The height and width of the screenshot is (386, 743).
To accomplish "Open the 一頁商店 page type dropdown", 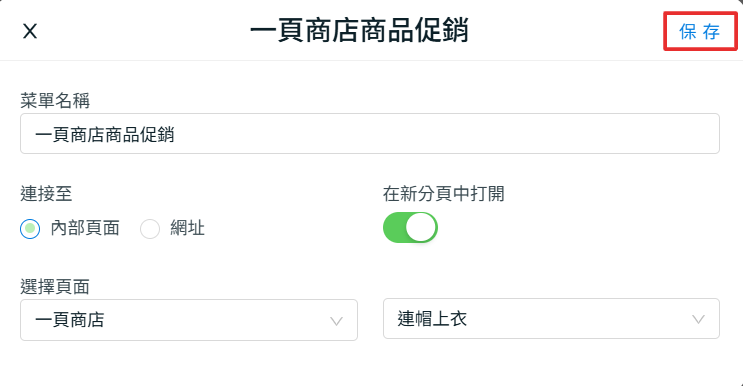I will (189, 320).
